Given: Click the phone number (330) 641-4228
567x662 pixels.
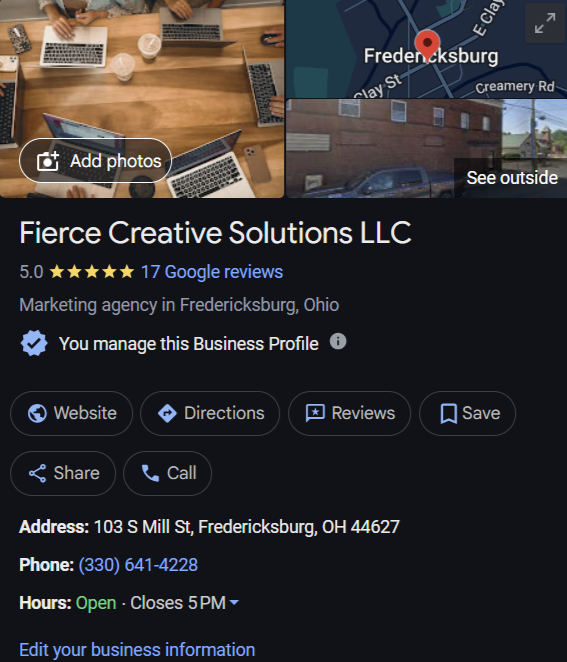Looking at the screenshot, I should tap(138, 565).
